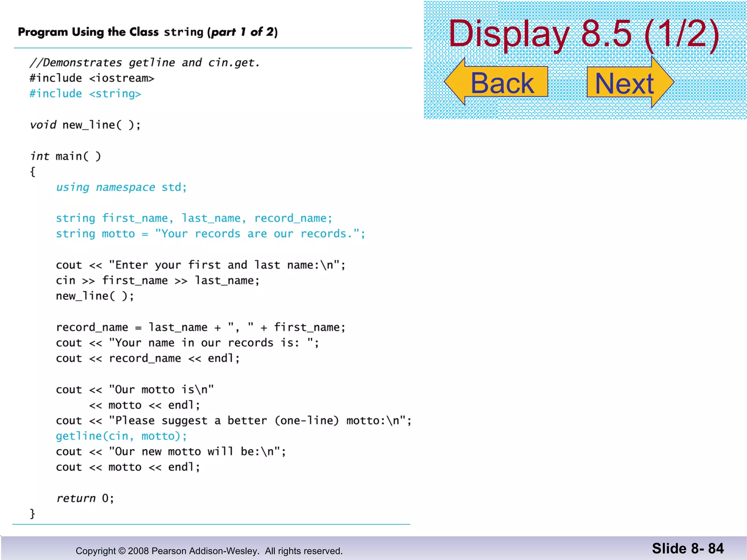The width and height of the screenshot is (747, 560).
Task: Click the copyright Pearson Addison-Wesley footer text
Action: pos(209,551)
